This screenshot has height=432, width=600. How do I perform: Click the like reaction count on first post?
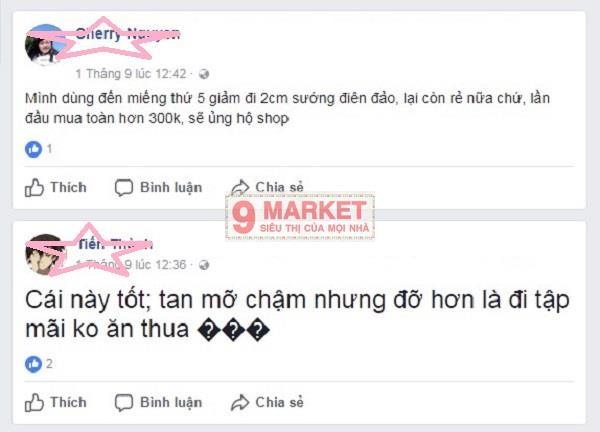pyautogui.click(x=49, y=148)
